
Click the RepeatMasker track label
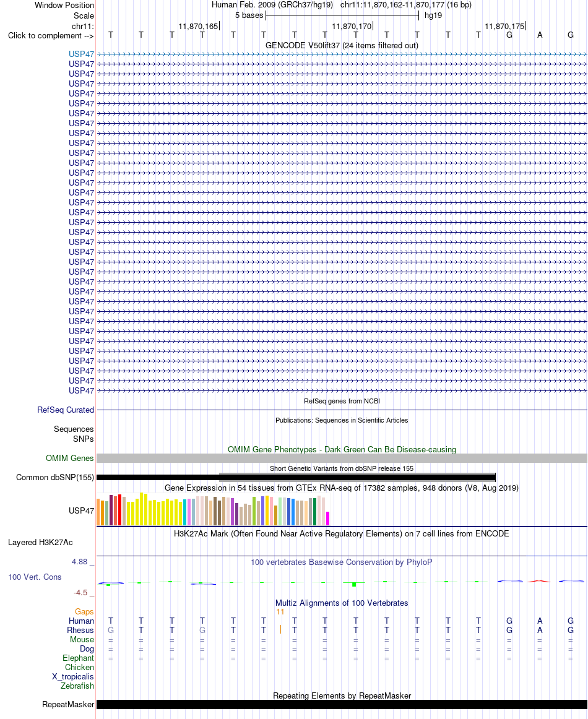pyautogui.click(x=68, y=704)
